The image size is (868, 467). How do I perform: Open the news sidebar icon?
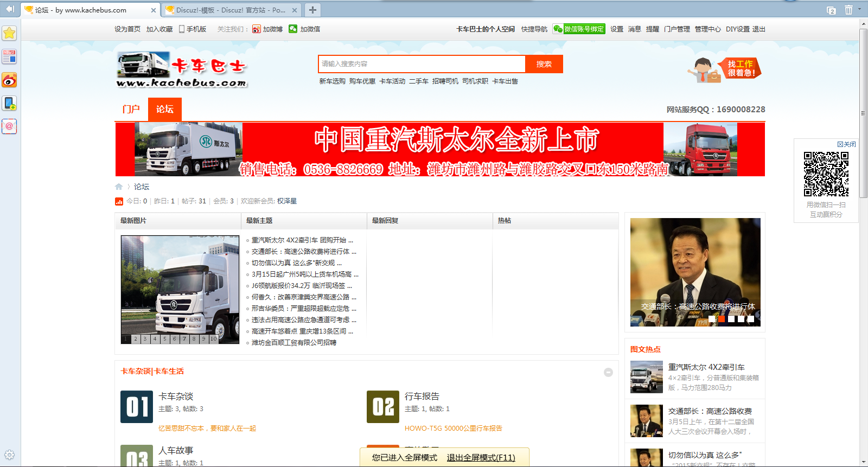(x=9, y=56)
